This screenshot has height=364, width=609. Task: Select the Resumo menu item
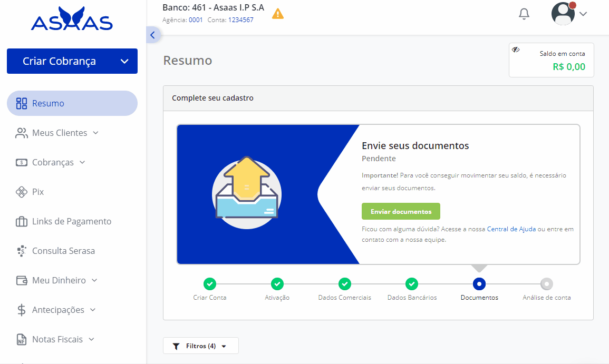72,103
